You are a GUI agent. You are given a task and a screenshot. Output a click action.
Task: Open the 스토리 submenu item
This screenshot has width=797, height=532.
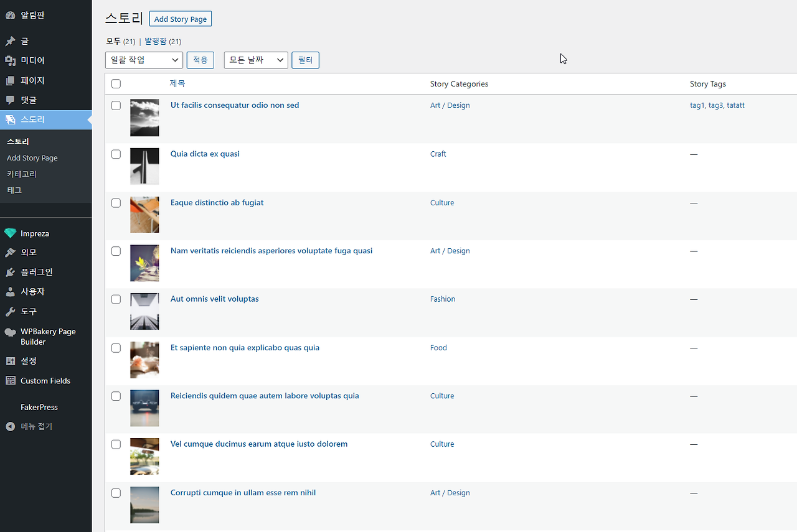coord(18,142)
